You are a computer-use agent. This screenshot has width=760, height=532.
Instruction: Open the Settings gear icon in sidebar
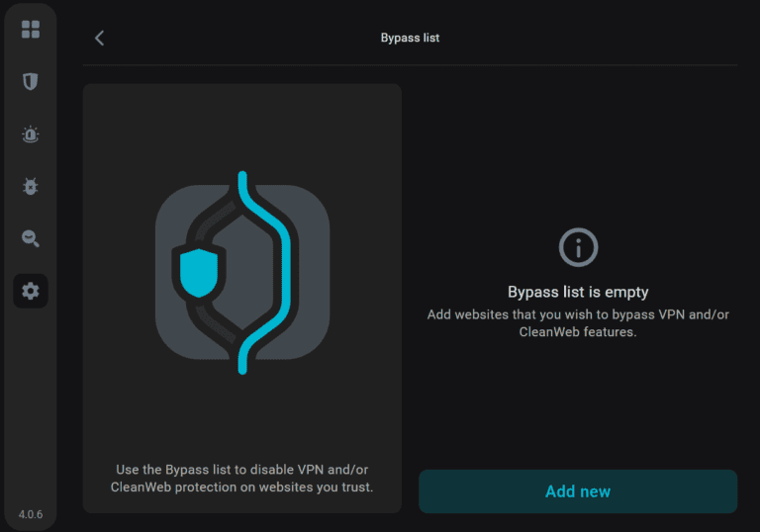point(31,291)
